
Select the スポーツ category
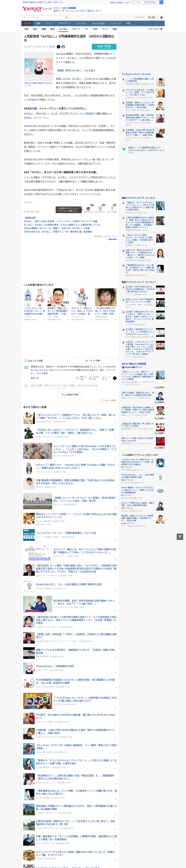point(76,29)
